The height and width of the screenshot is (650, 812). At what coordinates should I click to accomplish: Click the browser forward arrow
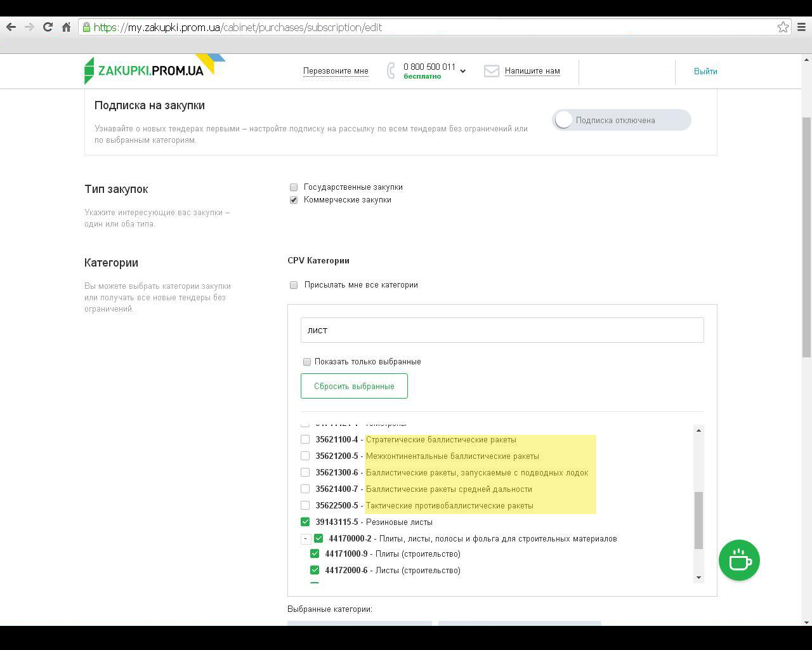(x=29, y=27)
